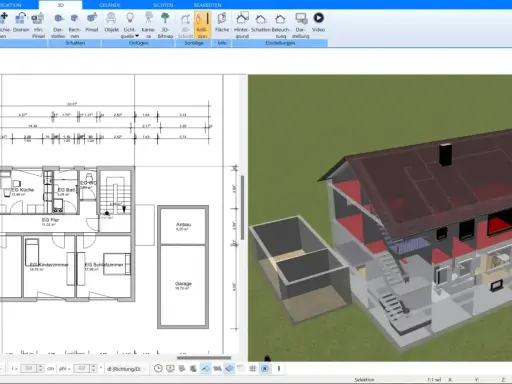Open the GELÄNDE ribbon tab

[x=110, y=5]
